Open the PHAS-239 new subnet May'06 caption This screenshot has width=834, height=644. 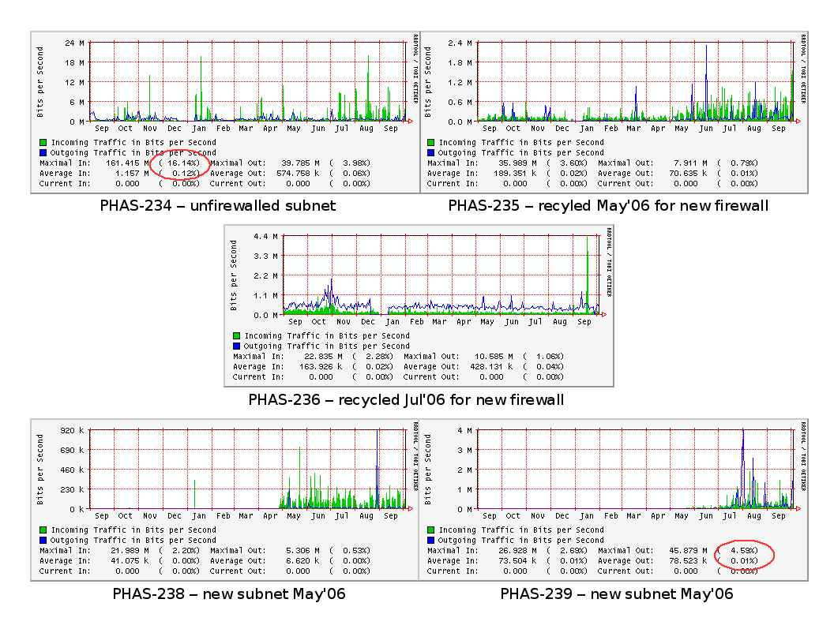pyautogui.click(x=616, y=593)
